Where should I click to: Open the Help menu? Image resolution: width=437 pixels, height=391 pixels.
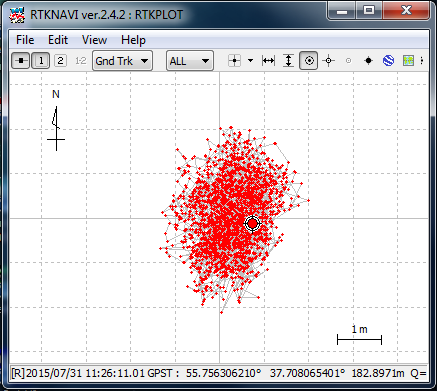133,40
